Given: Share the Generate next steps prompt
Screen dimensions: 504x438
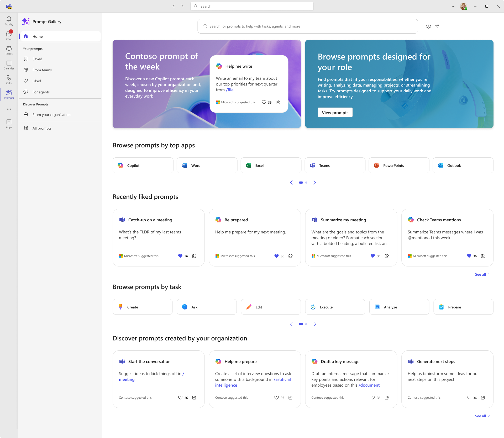Looking at the screenshot, I should pos(483,398).
